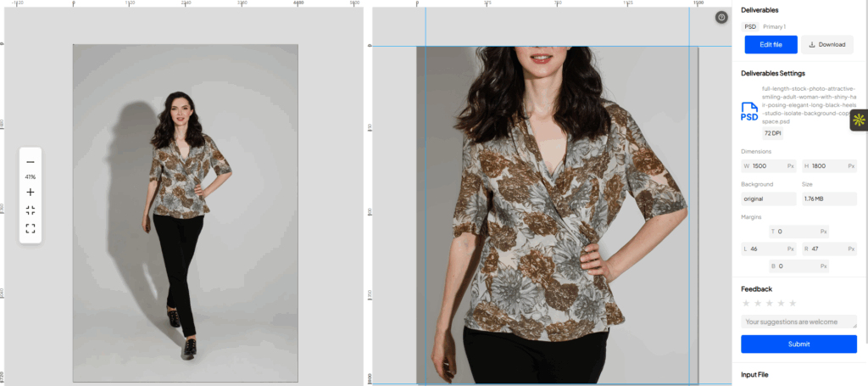The width and height of the screenshot is (868, 386).
Task: Open the help question mark icon
Action: [721, 18]
